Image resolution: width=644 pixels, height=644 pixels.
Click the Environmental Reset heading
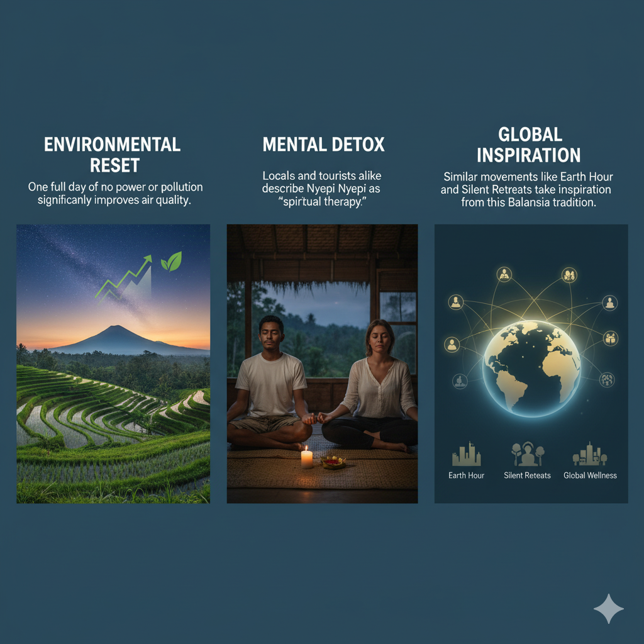click(x=113, y=155)
